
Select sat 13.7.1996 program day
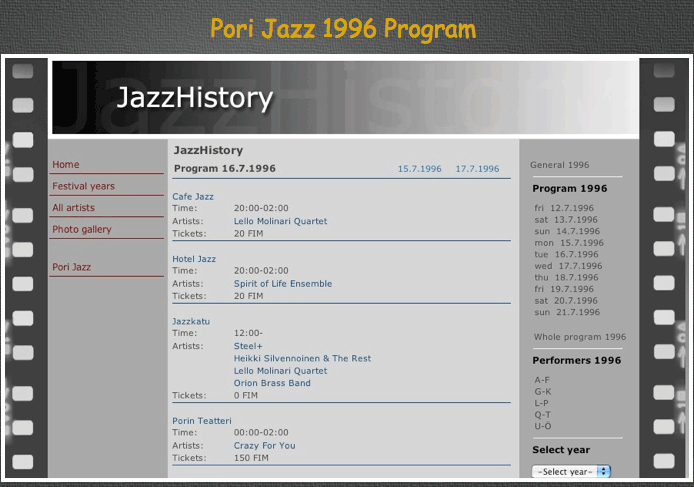point(566,220)
